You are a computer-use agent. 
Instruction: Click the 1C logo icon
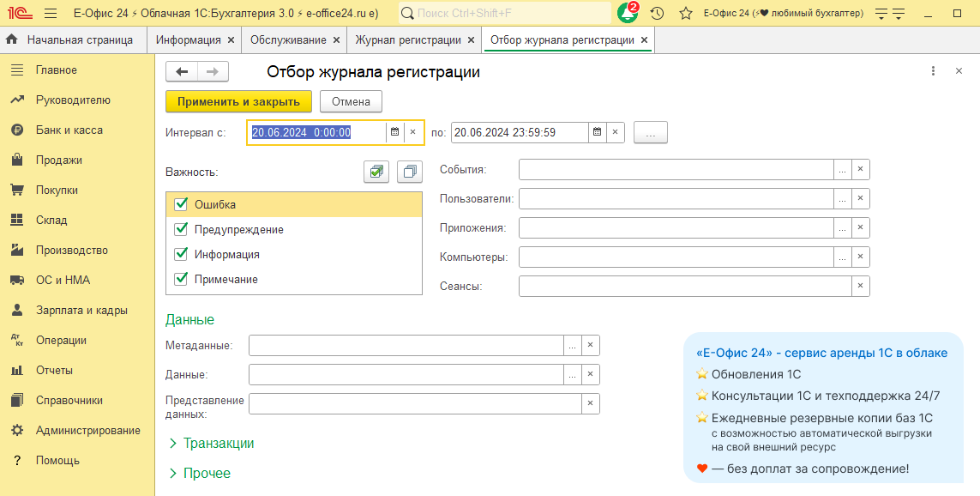tap(20, 13)
